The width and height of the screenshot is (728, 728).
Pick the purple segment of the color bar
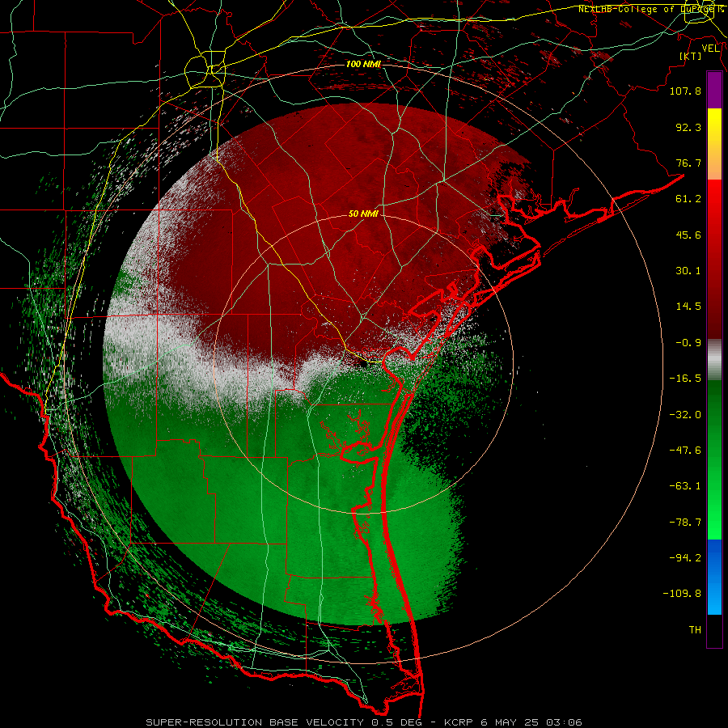[714, 91]
